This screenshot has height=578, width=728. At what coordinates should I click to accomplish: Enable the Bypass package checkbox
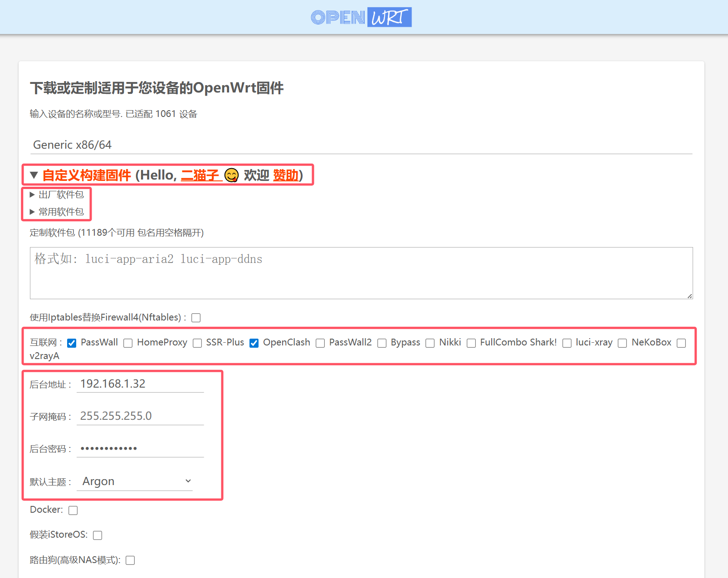pos(381,343)
